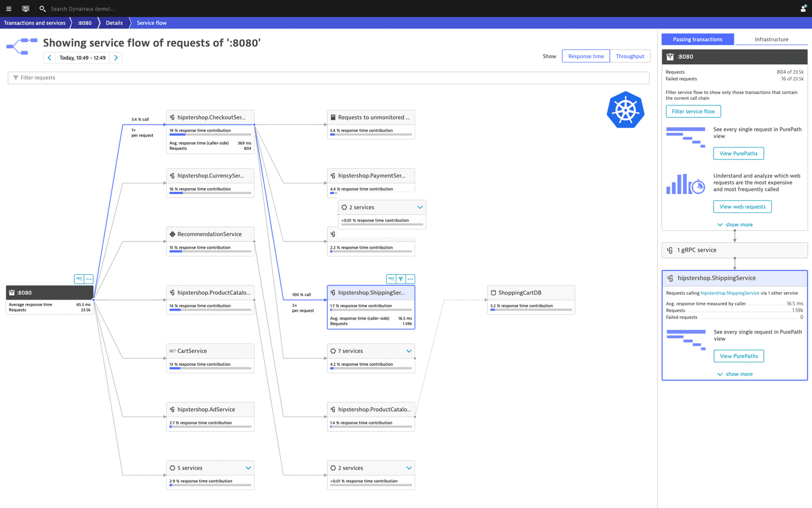Focus the Search Dynatrace field
This screenshot has height=508, width=812.
[x=83, y=9]
